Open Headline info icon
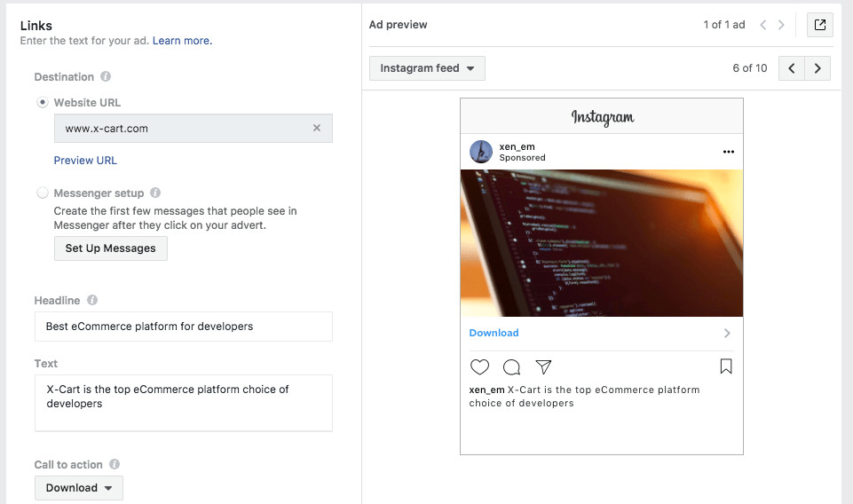The height and width of the screenshot is (504, 853). pos(92,300)
